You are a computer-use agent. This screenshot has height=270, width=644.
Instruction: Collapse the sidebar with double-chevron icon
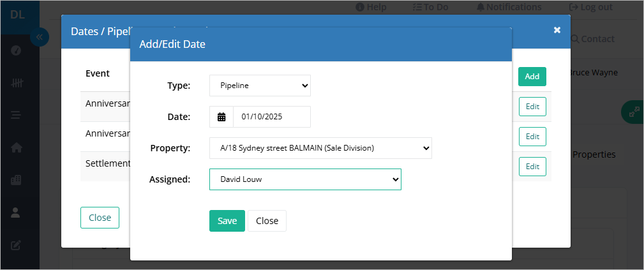pos(40,38)
